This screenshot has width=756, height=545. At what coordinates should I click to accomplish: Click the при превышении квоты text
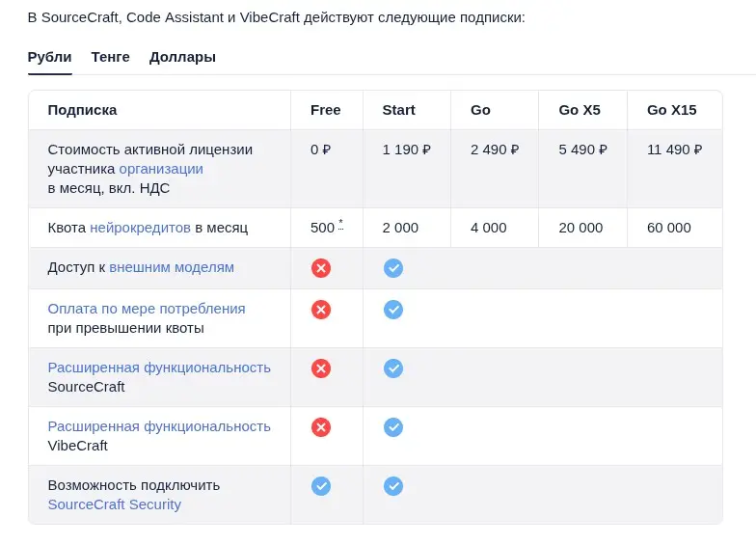point(125,328)
